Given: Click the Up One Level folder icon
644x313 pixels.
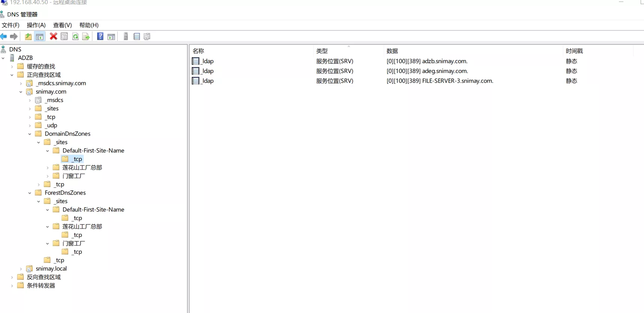Looking at the screenshot, I should pos(28,36).
